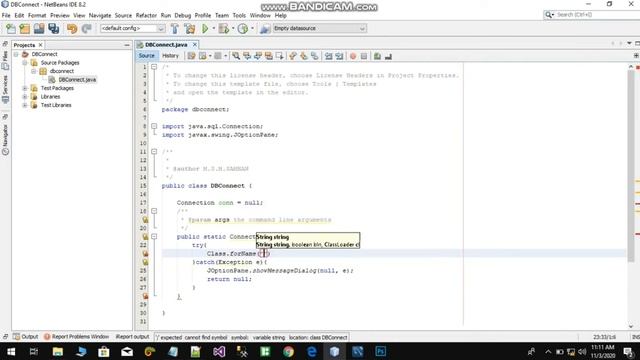Switch to the DBConnect.java editor tab
This screenshot has height=360, width=640.
pyautogui.click(x=166, y=44)
